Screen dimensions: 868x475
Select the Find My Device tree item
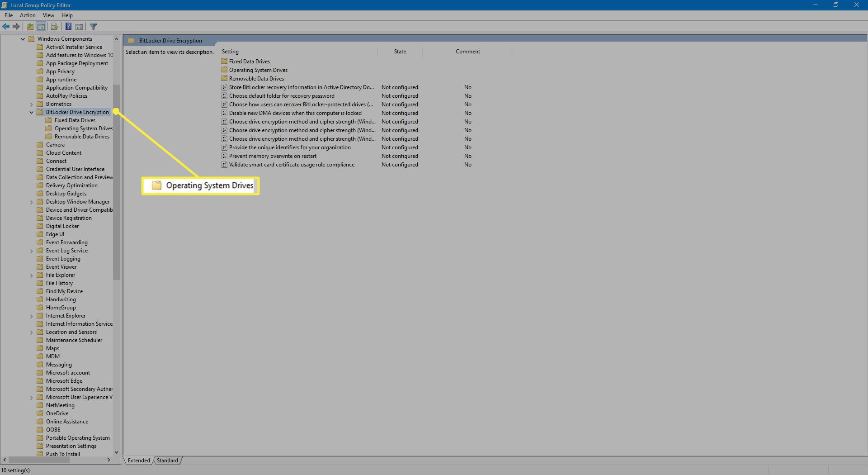(64, 291)
